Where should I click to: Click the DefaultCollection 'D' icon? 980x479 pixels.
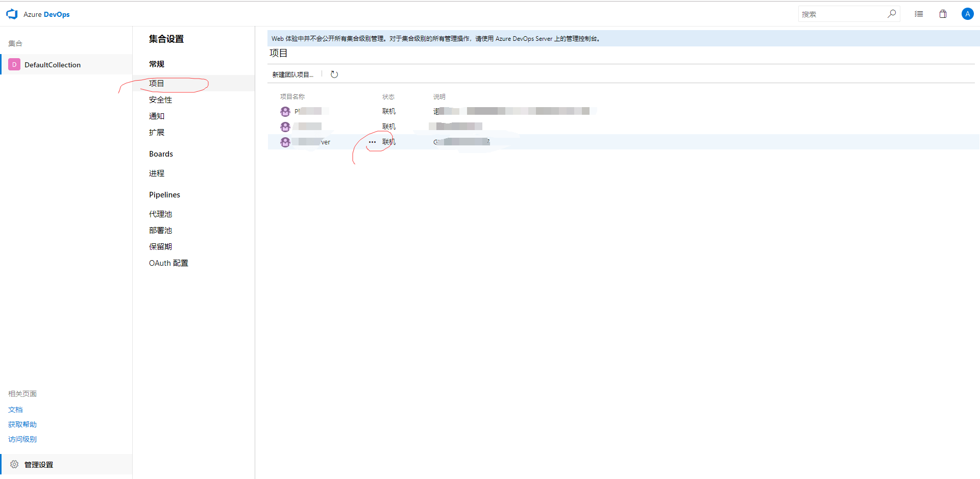pos(14,65)
